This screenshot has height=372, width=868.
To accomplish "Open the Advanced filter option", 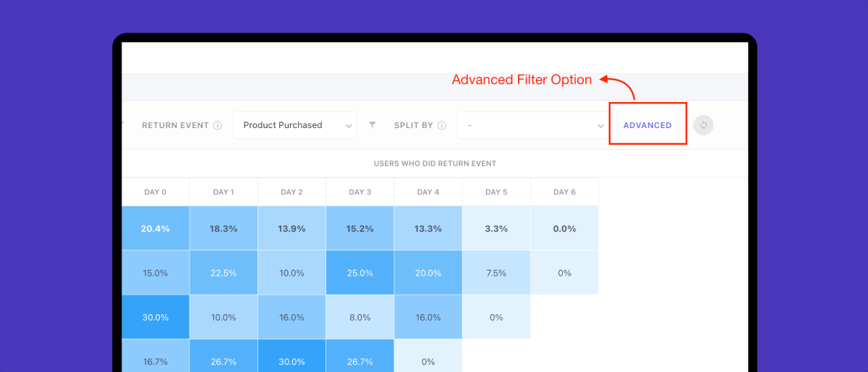I will (647, 125).
